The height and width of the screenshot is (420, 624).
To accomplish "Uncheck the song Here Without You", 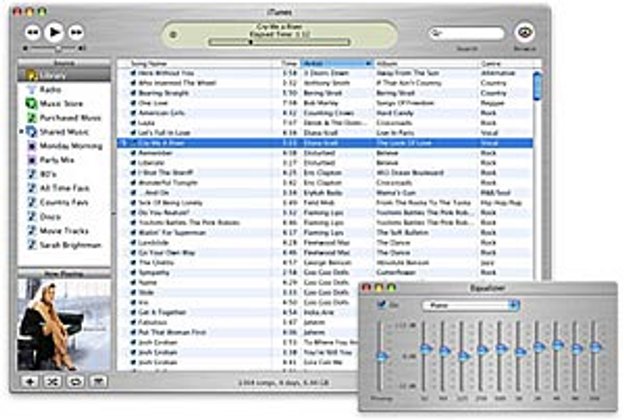I will pos(133,73).
